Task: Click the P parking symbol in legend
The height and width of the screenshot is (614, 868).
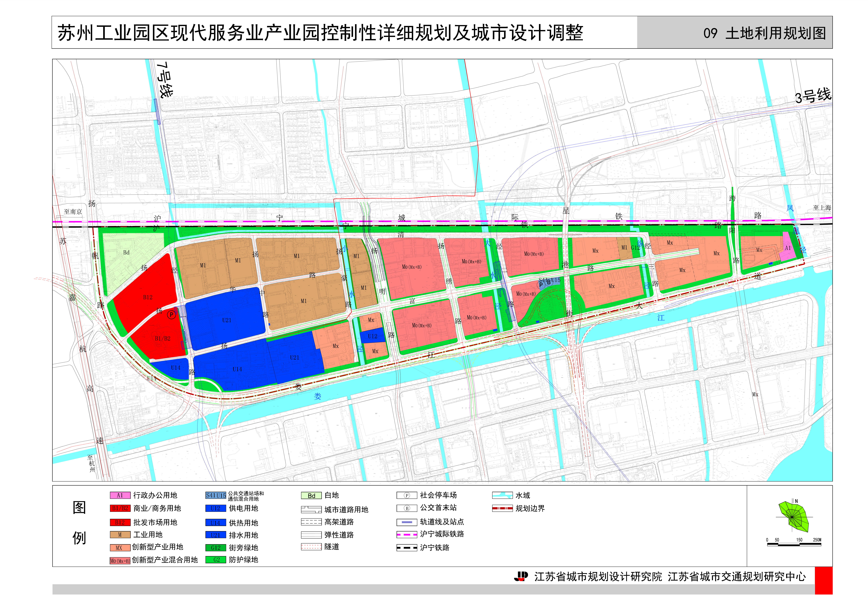Action: 407,495
